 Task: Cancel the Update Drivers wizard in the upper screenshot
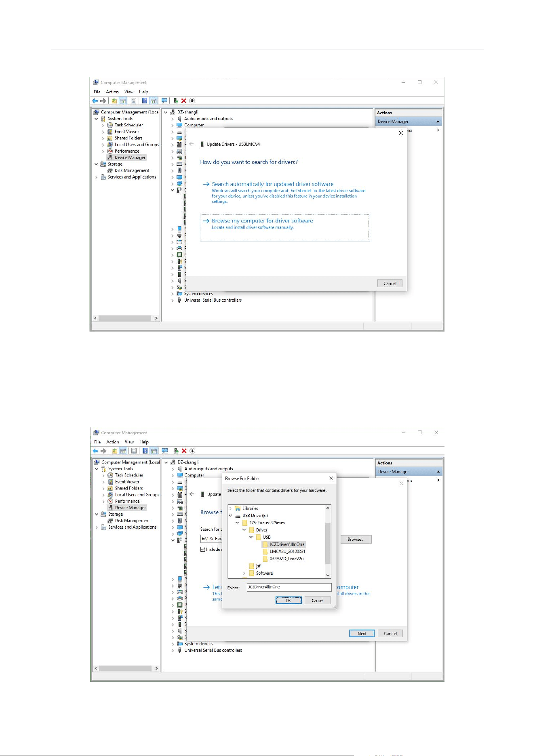(x=390, y=283)
